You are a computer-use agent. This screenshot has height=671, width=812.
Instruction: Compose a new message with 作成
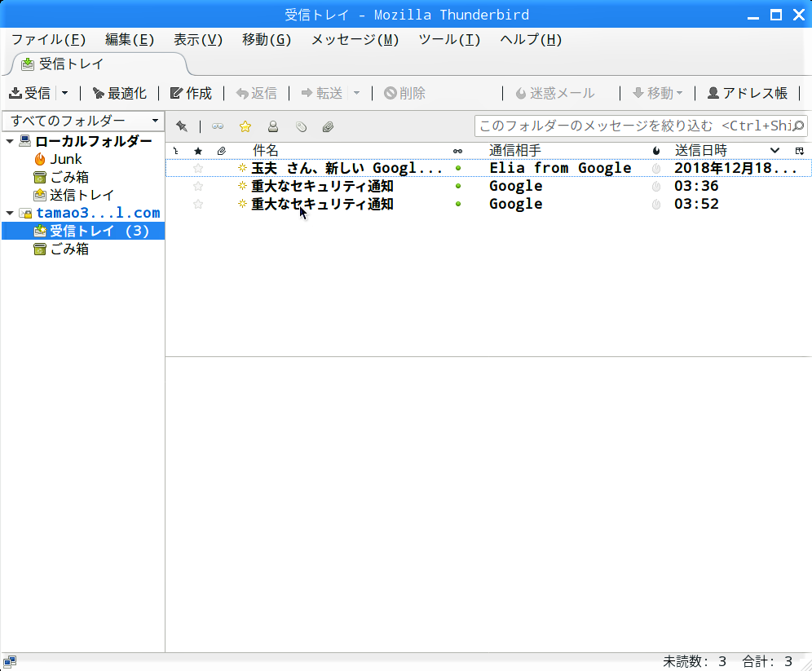[x=191, y=93]
